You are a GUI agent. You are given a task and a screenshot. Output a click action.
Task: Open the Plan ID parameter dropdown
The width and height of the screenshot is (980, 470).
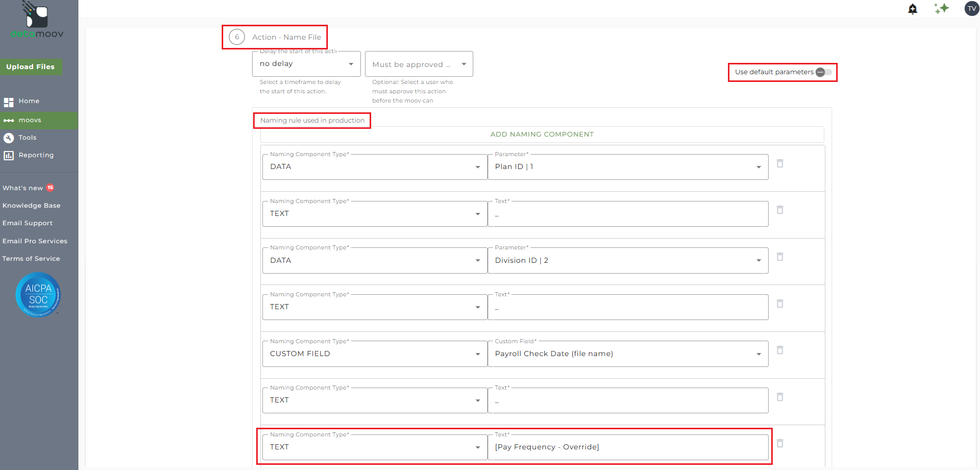[x=627, y=167]
